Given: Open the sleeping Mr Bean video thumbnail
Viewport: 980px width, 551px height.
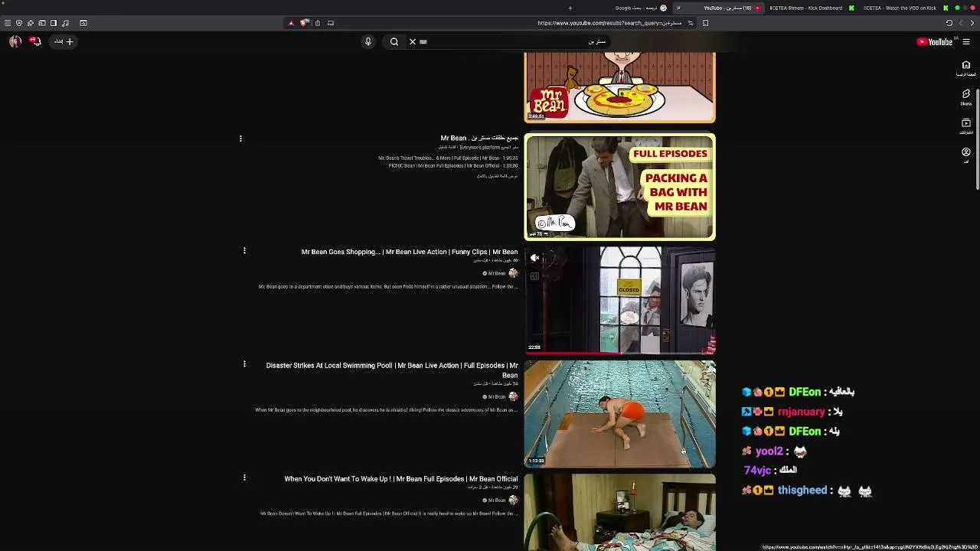Looking at the screenshot, I should pos(620,512).
